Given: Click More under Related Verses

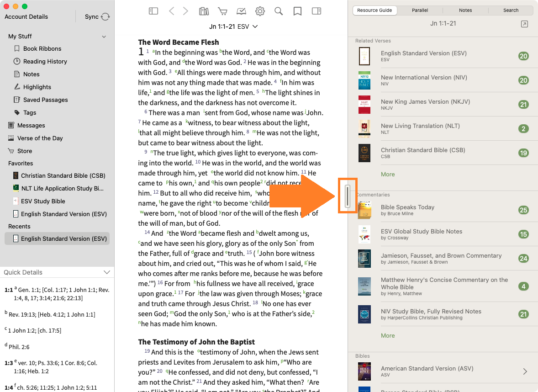Looking at the screenshot, I should click(388, 174).
